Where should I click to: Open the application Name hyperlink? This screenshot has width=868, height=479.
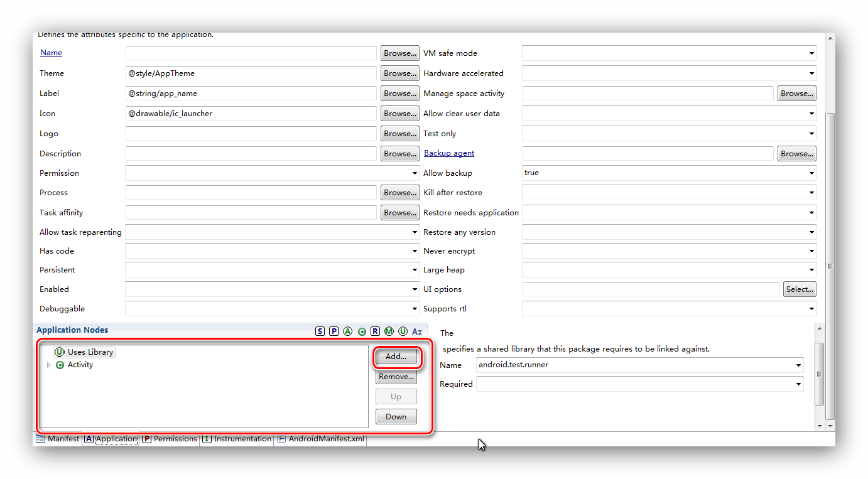tap(51, 53)
